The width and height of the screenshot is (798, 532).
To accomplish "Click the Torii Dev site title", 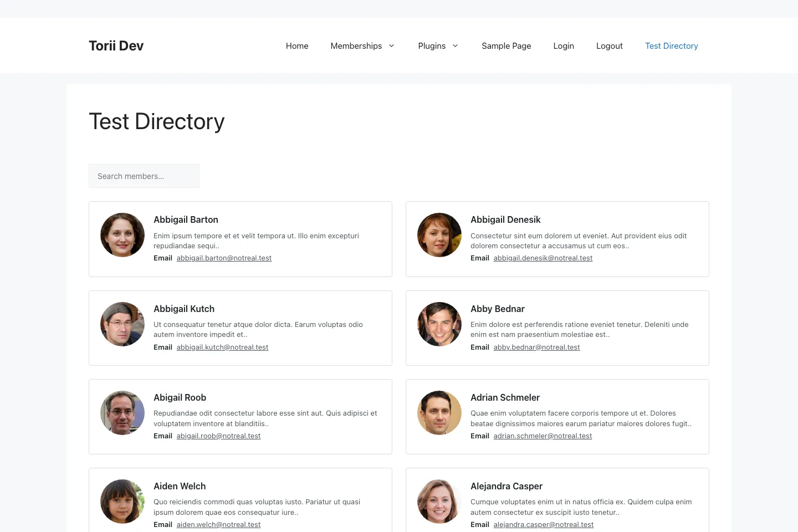I will 116,45.
